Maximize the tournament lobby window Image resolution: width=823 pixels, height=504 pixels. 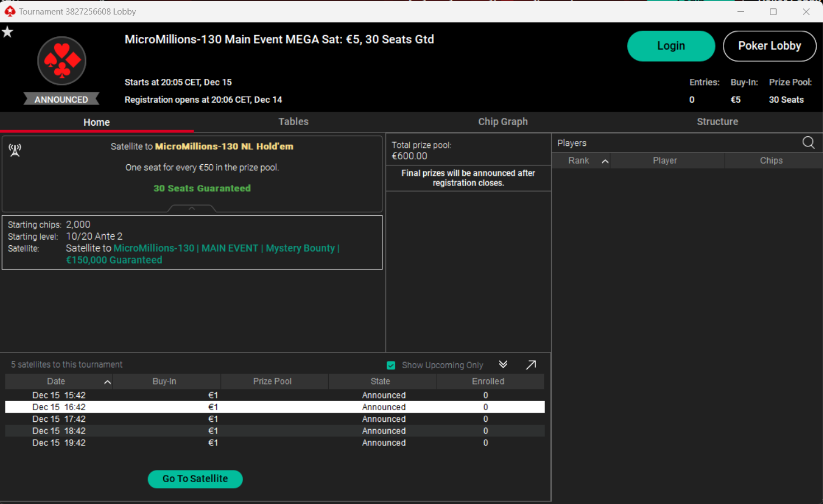[773, 11]
